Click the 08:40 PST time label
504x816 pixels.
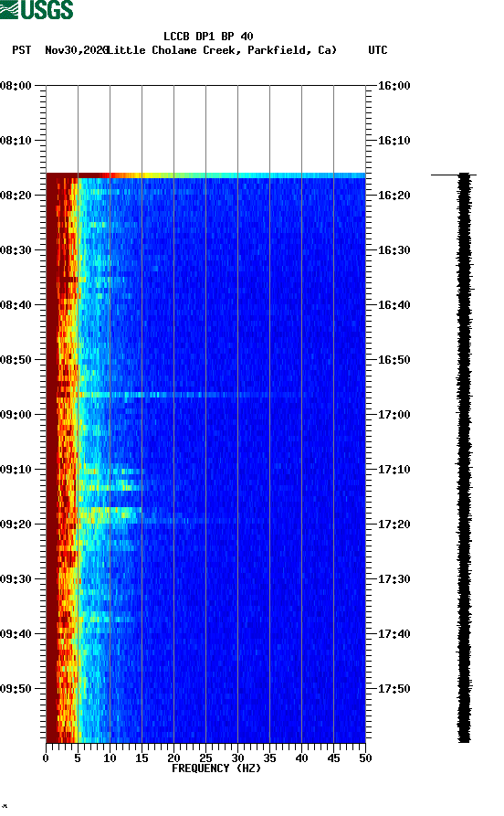point(16,305)
